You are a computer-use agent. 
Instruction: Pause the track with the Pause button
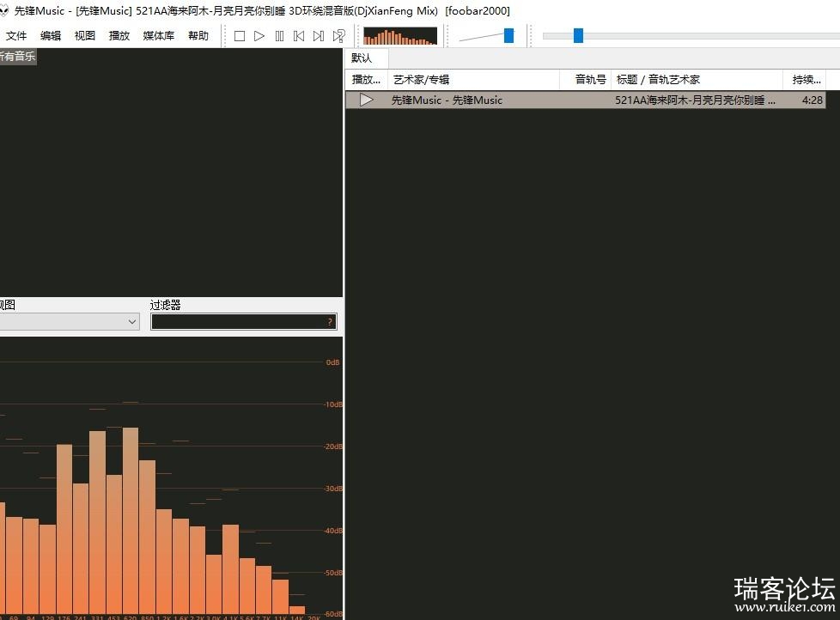[279, 36]
